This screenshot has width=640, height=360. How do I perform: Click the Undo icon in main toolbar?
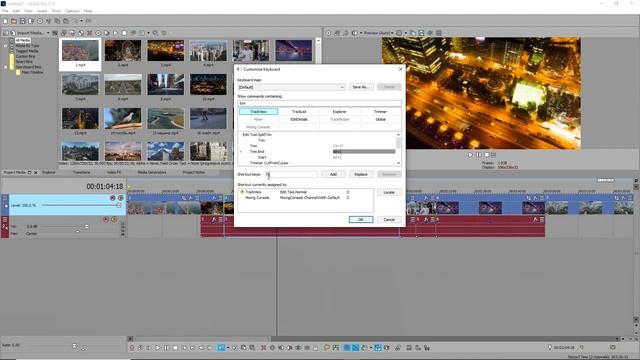pyautogui.click(x=75, y=21)
